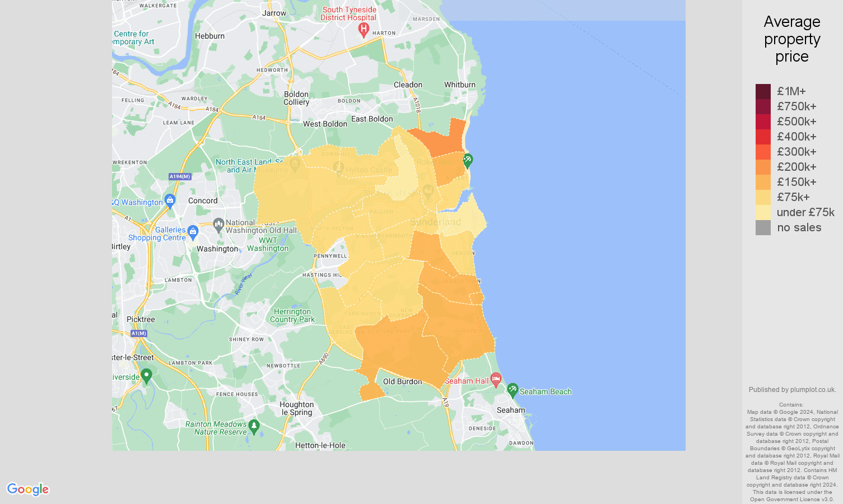Viewport: 843px width, 504px height.
Task: Click the Seaham Hall hotel marker icon
Action: click(496, 380)
